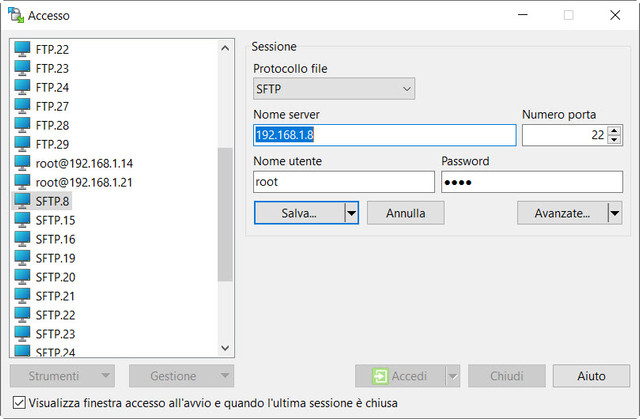Click the WinSCP icon in title bar

pos(15,15)
